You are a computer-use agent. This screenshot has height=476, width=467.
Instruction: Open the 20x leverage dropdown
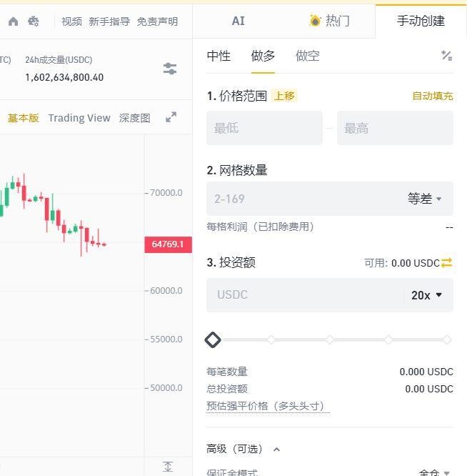point(427,295)
